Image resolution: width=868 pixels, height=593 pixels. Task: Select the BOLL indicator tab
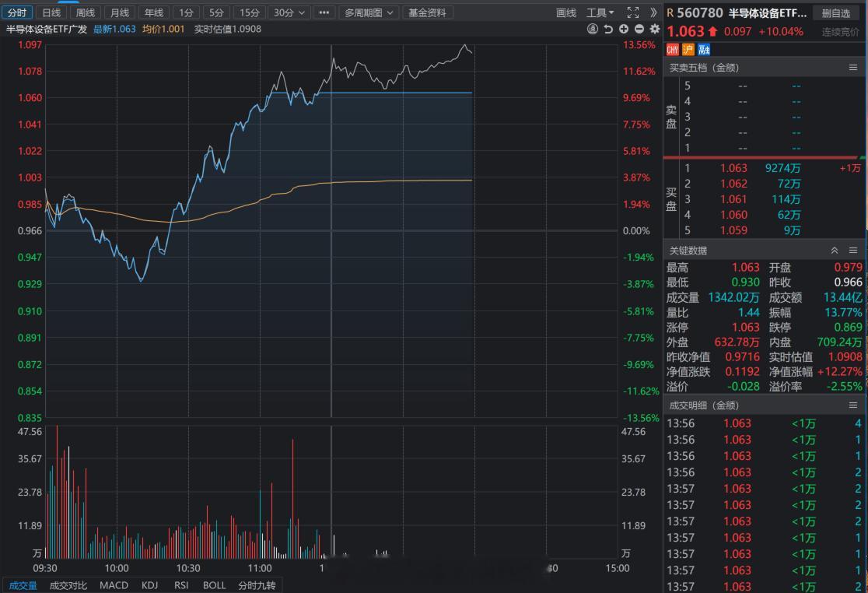pos(214,585)
